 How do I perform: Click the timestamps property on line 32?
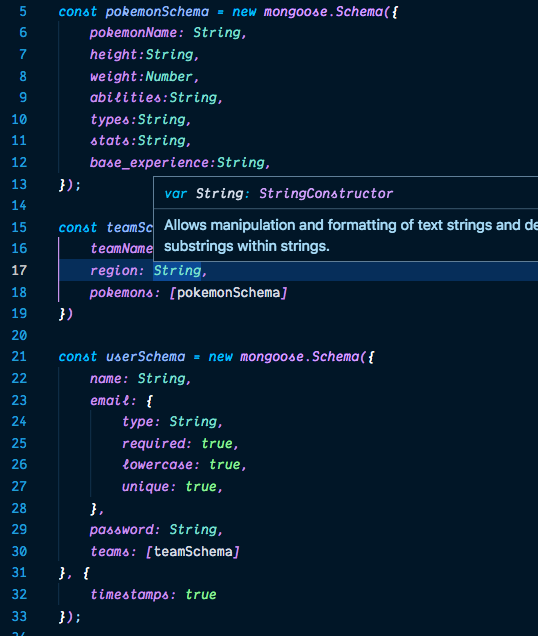point(130,594)
